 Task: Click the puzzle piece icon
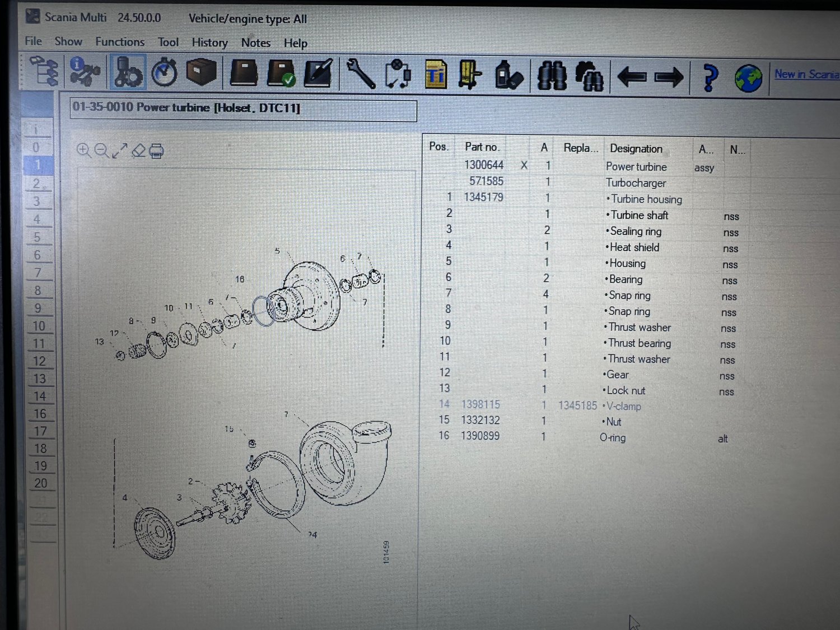pos(398,74)
